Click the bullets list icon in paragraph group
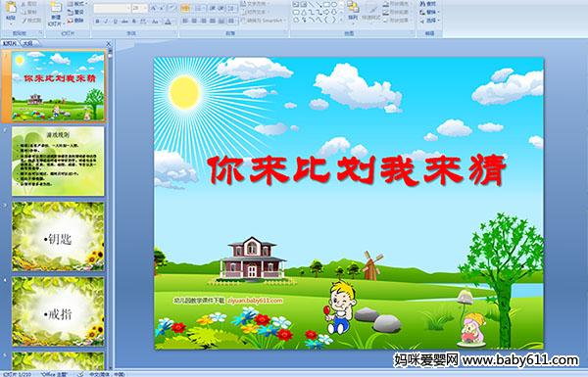588x377 pixels. tap(185, 8)
